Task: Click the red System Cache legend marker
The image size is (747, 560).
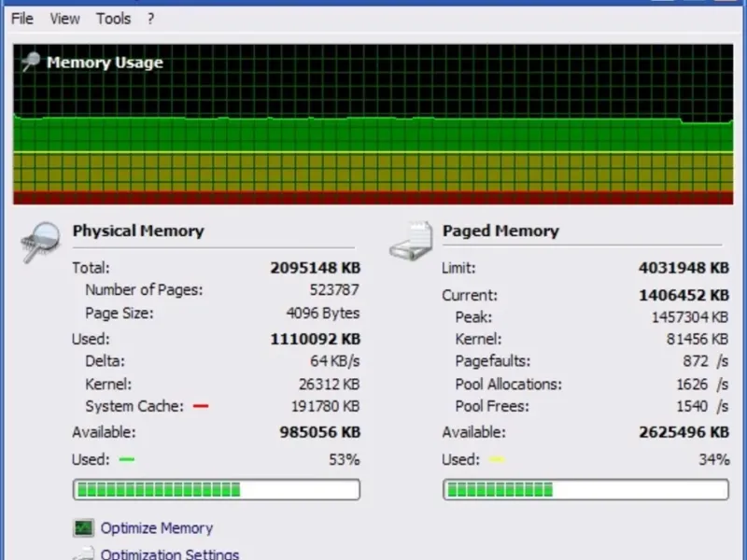Action: click(x=201, y=406)
